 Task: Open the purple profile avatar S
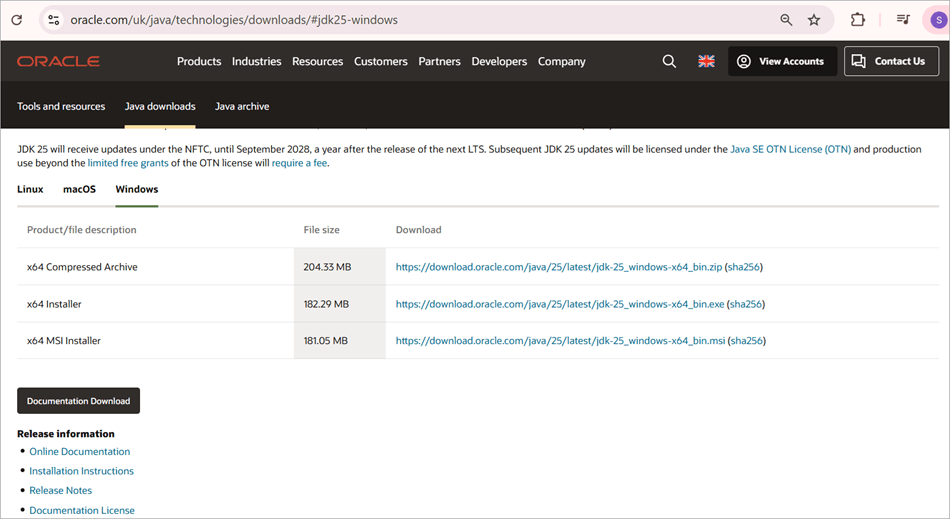pos(938,20)
